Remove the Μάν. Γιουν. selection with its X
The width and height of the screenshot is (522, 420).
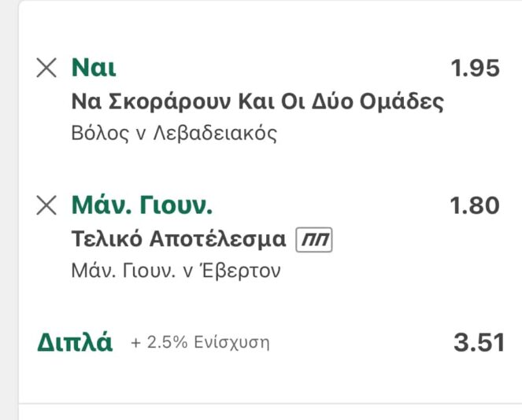(x=46, y=206)
